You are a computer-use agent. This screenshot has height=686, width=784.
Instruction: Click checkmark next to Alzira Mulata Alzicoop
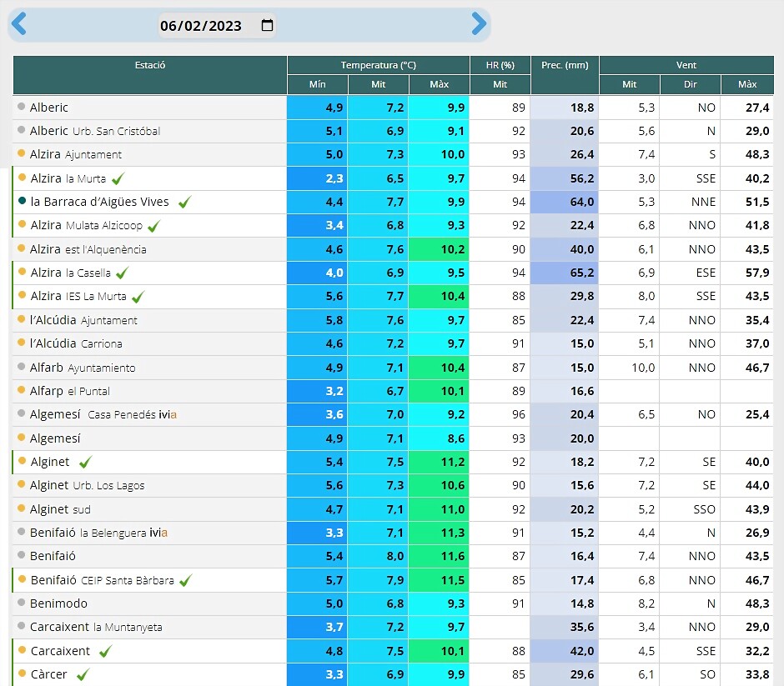pos(154,225)
